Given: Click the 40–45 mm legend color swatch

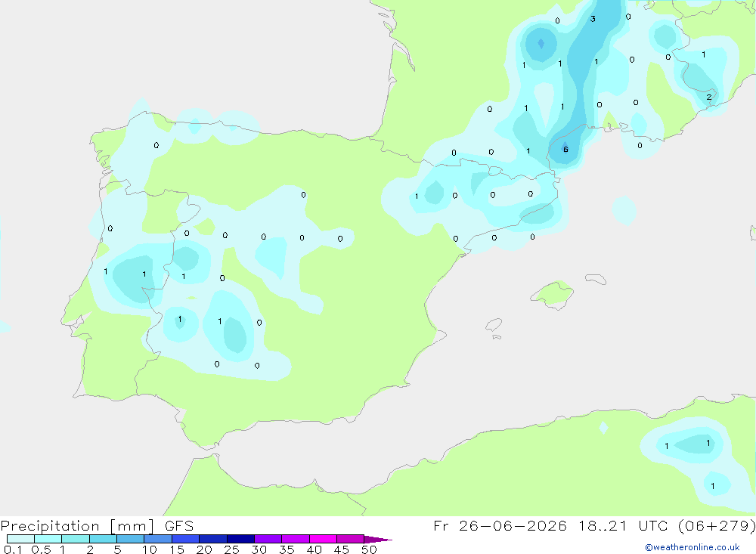Looking at the screenshot, I should [x=323, y=539].
